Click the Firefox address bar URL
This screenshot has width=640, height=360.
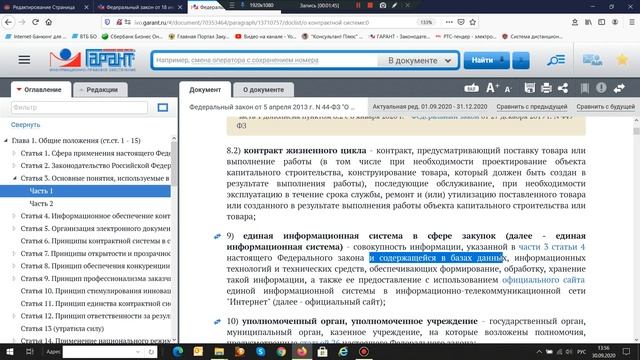point(251,22)
